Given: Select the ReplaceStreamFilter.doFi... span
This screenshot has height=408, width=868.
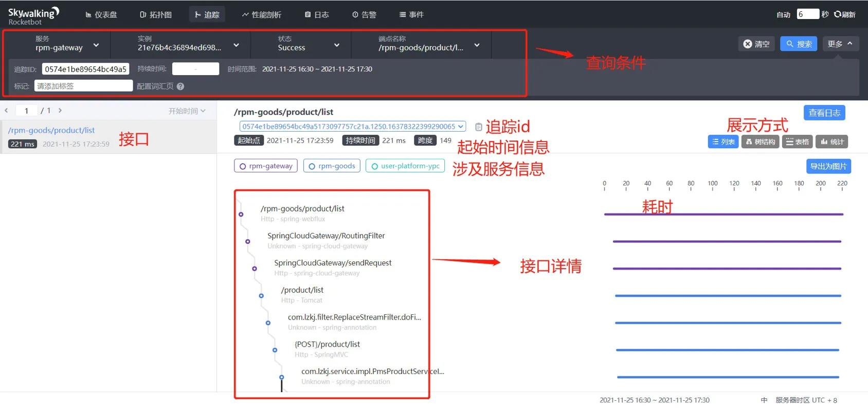Looking at the screenshot, I should click(354, 322).
